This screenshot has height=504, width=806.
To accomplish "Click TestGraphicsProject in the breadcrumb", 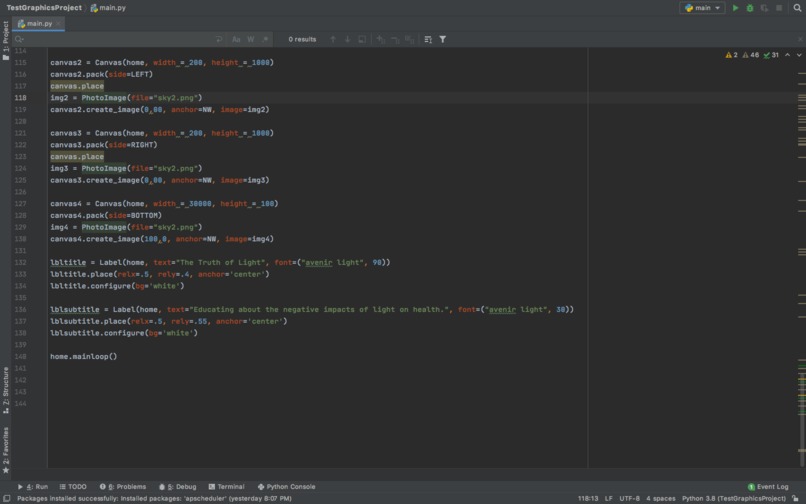I will pos(44,8).
